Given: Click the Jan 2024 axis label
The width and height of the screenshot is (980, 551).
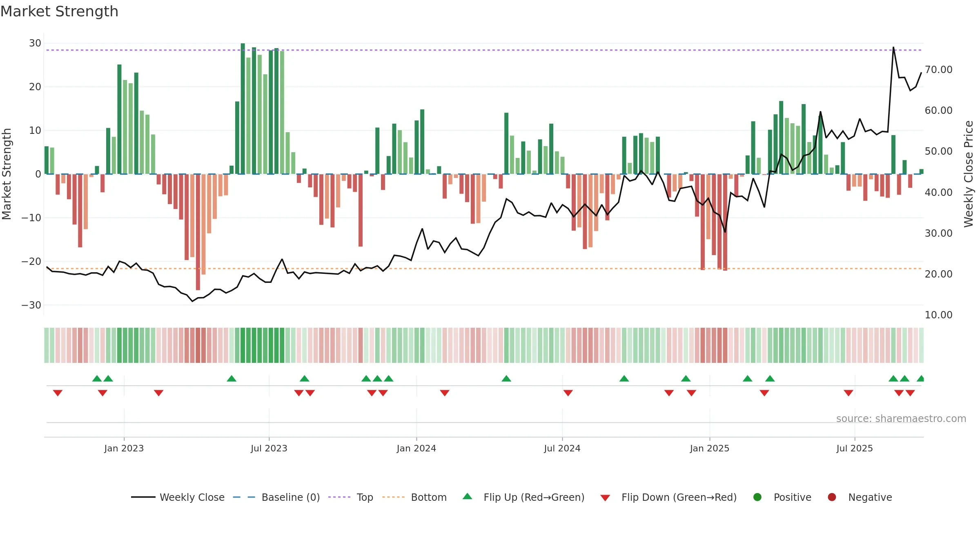Looking at the screenshot, I should [416, 449].
